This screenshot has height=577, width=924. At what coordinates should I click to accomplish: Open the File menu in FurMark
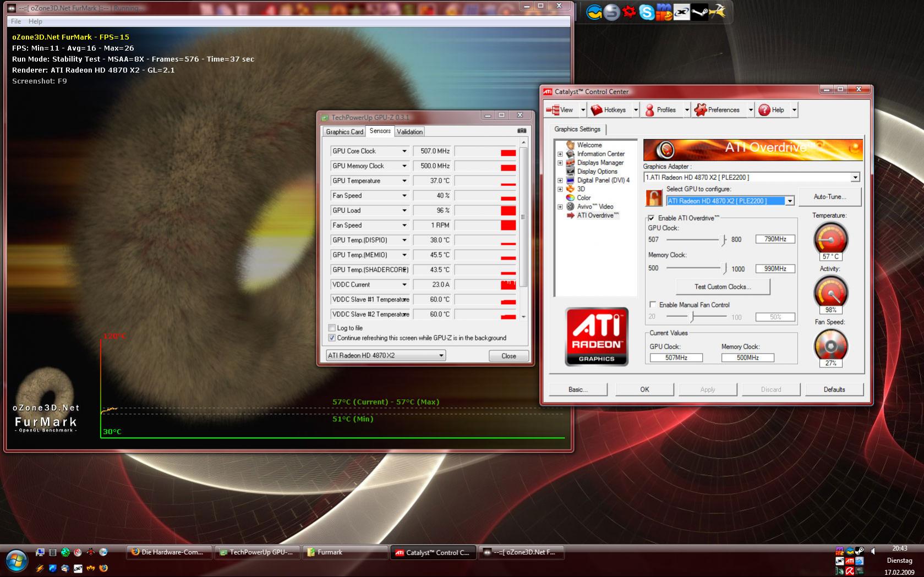coord(16,21)
